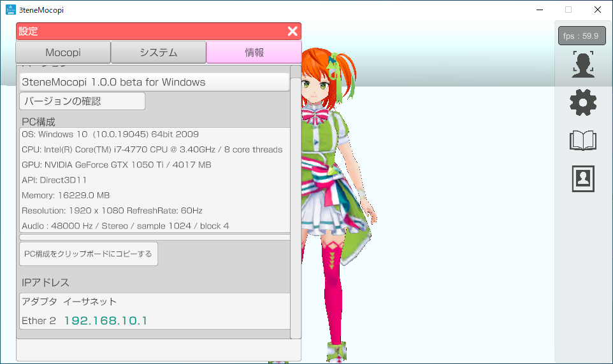The width and height of the screenshot is (613, 364).
Task: Open the face tracking avatar icon
Action: [x=583, y=64]
